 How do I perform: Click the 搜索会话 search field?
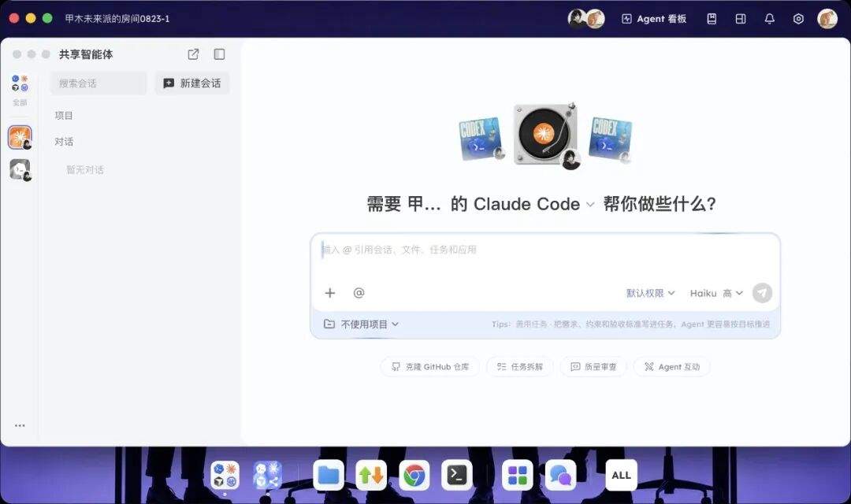coord(98,83)
